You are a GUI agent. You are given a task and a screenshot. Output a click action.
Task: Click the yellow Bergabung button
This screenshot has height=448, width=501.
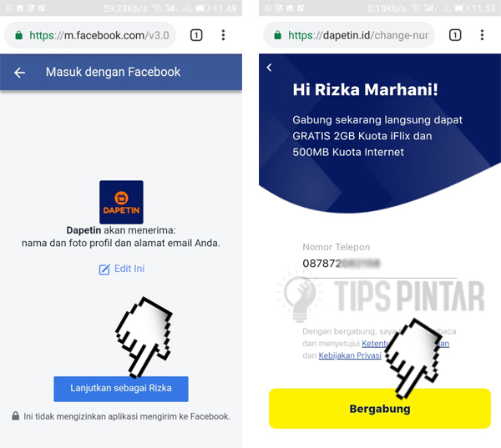[380, 409]
